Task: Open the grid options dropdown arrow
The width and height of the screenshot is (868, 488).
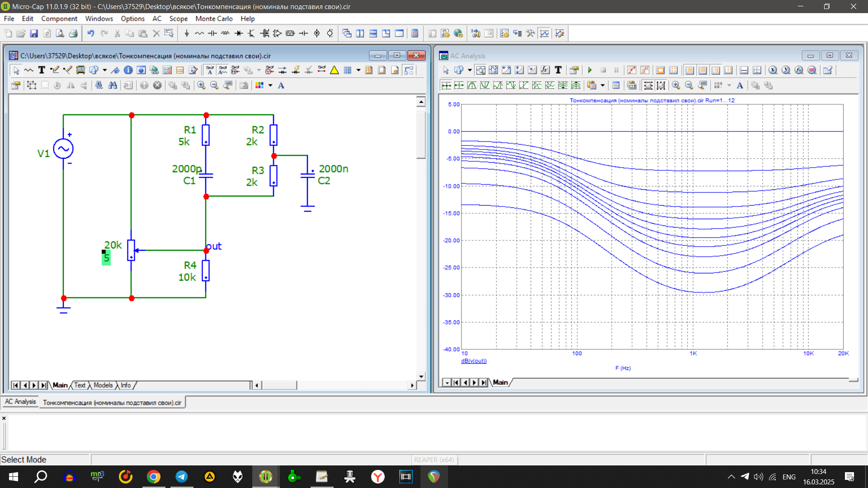Action: (x=359, y=70)
